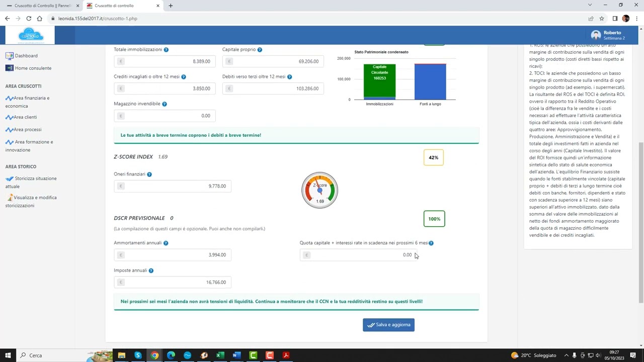This screenshot has height=362, width=644.
Task: Click help icon next to Debiti verso terzi
Action: (x=289, y=77)
